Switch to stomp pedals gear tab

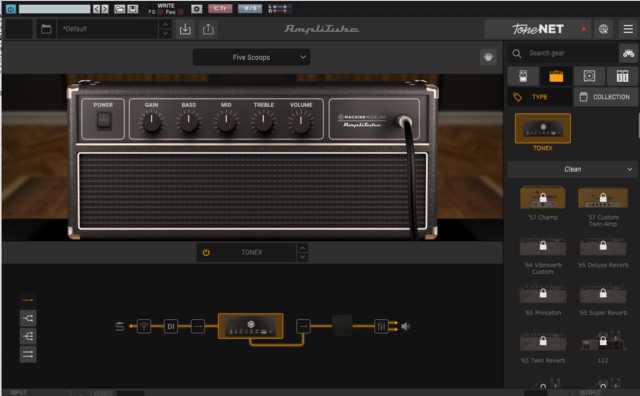tap(523, 76)
